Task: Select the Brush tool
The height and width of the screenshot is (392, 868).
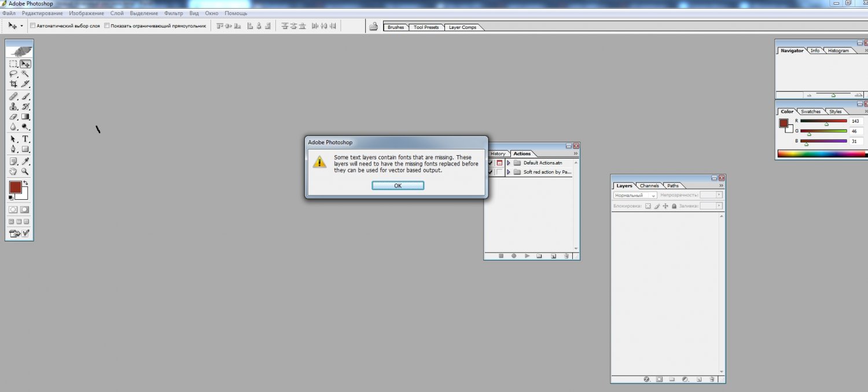Action: coord(25,97)
